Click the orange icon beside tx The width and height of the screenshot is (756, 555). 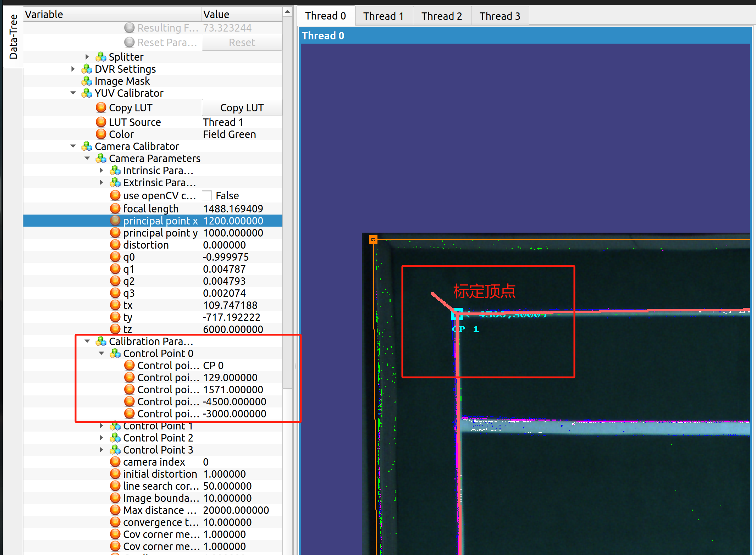coord(115,305)
